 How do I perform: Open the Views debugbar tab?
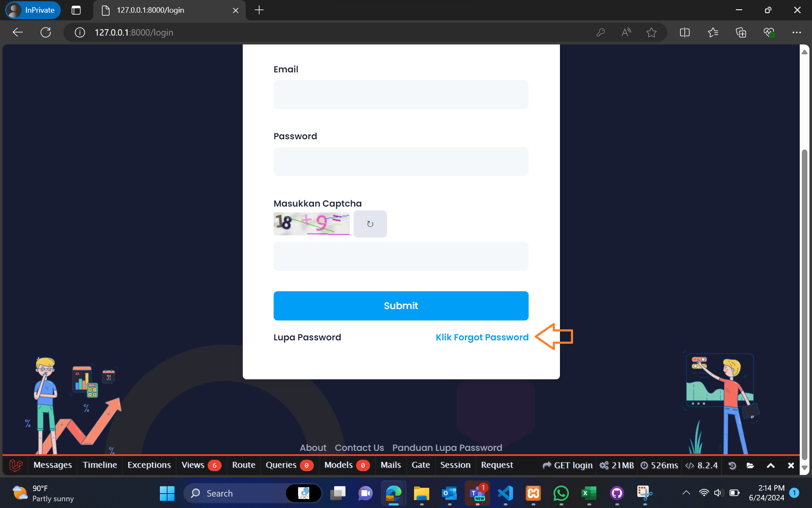pos(201,465)
